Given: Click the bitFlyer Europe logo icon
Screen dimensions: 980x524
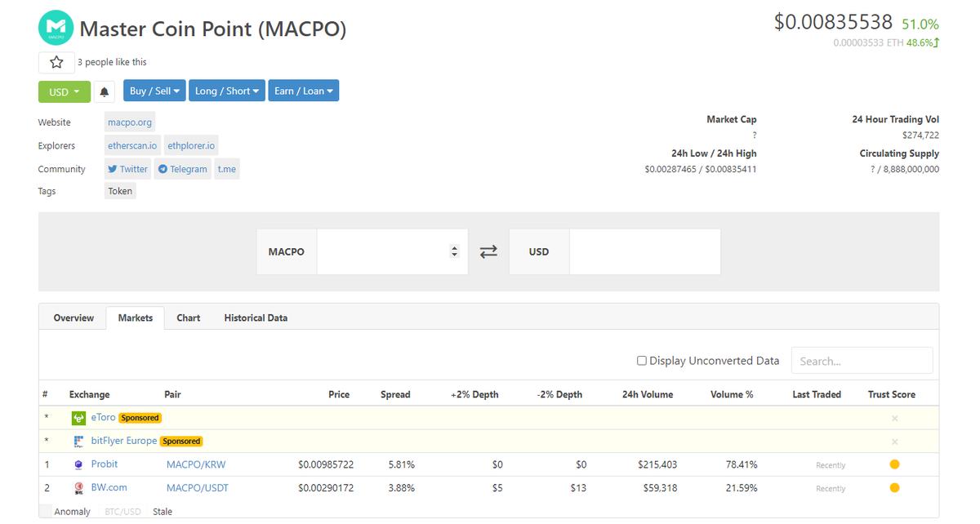Looking at the screenshot, I should [x=79, y=442].
